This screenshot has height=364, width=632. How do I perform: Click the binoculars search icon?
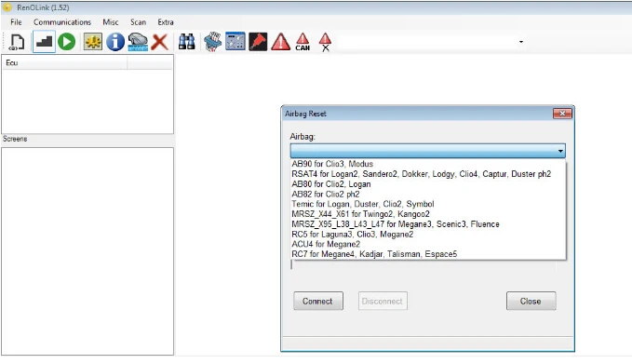tap(186, 42)
